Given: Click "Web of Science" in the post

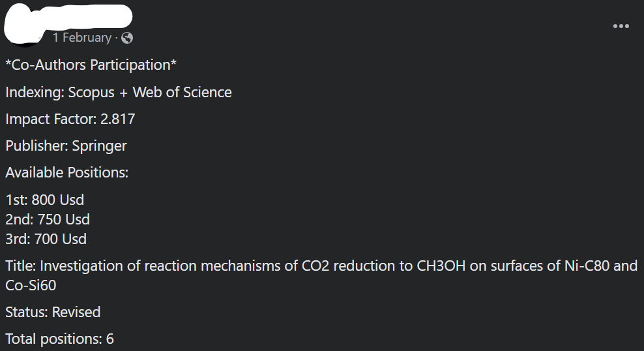Looking at the screenshot, I should 182,93.
